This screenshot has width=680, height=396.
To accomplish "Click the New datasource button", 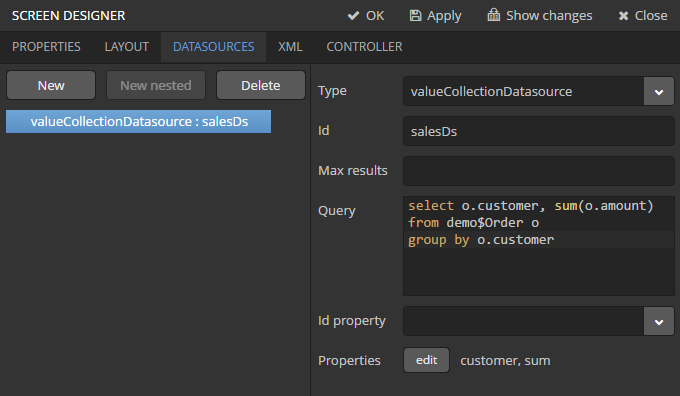I will pyautogui.click(x=51, y=85).
